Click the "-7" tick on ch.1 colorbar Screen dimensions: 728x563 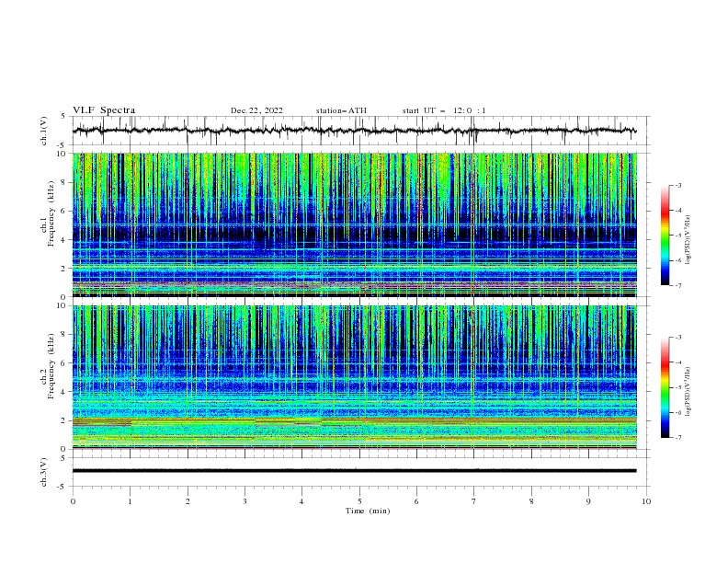tap(677, 285)
